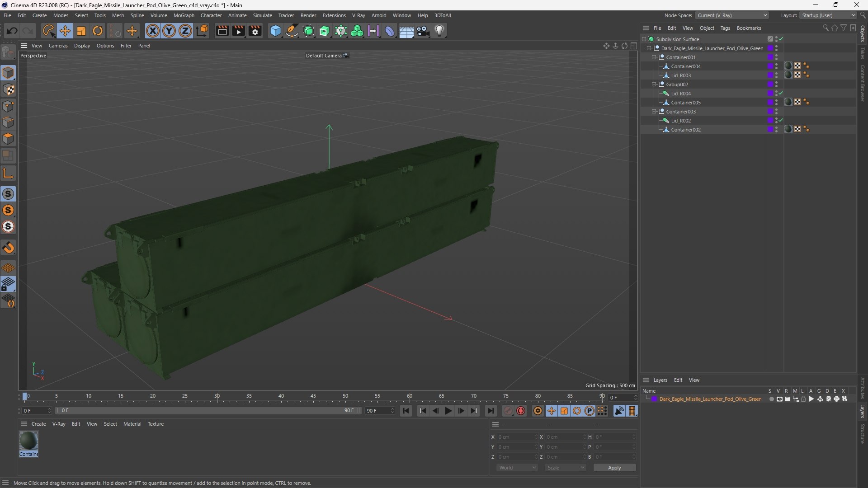The image size is (868, 488).
Task: Toggle Lid_R002 enable checkmark
Action: click(781, 120)
